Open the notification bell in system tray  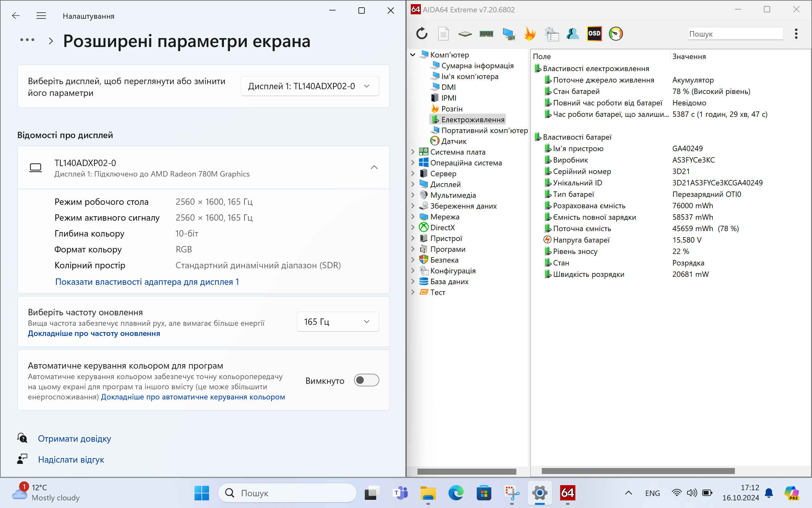coord(769,493)
